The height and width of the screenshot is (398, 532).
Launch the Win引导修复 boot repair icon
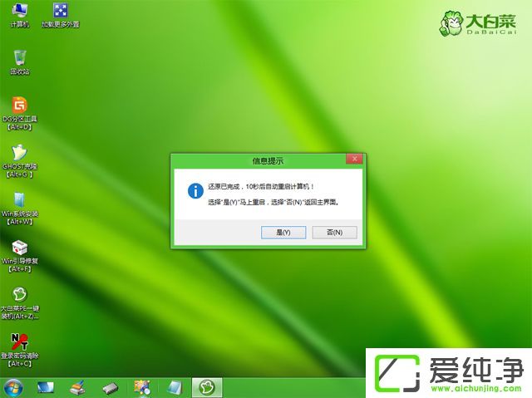click(18, 249)
